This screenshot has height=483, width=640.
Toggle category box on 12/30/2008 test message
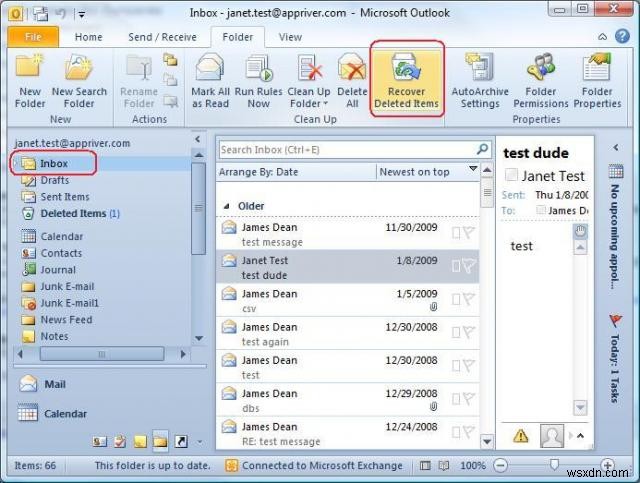tap(456, 366)
